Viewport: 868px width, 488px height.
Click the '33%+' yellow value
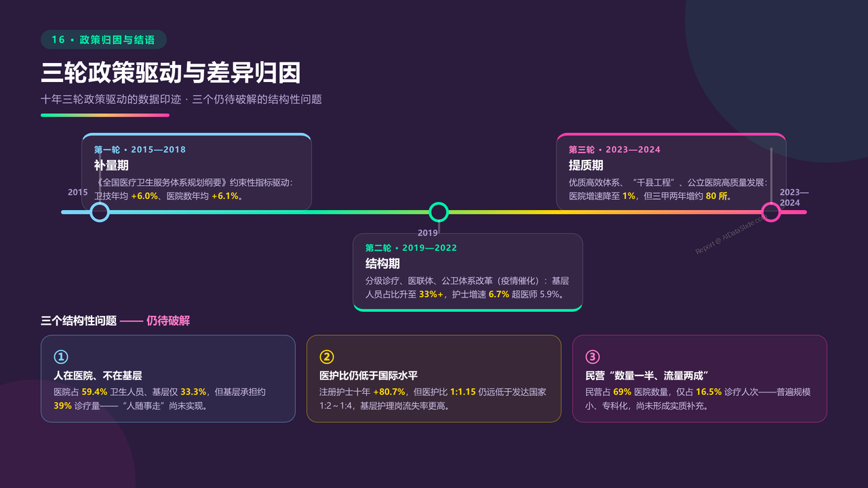click(x=431, y=294)
